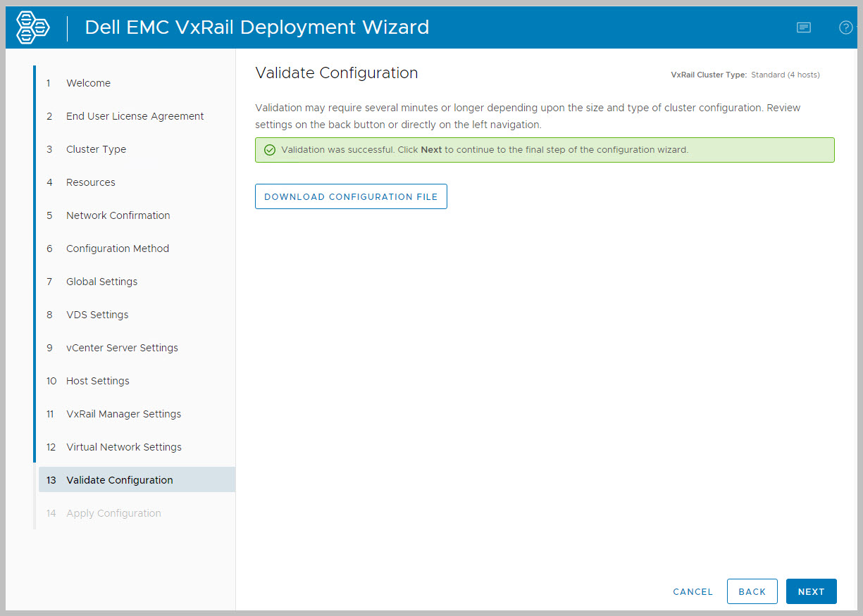Open the Host Settings step
Viewport: 863px width, 616px height.
click(97, 381)
